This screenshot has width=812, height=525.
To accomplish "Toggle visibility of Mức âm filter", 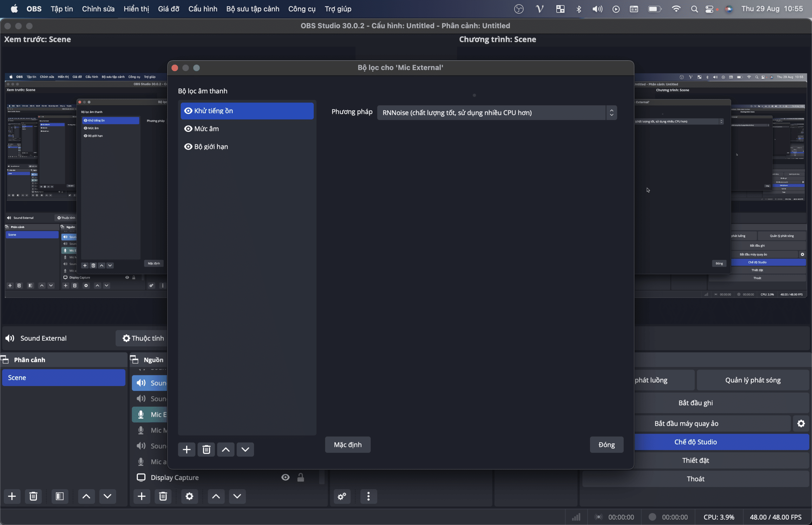I will 188,128.
